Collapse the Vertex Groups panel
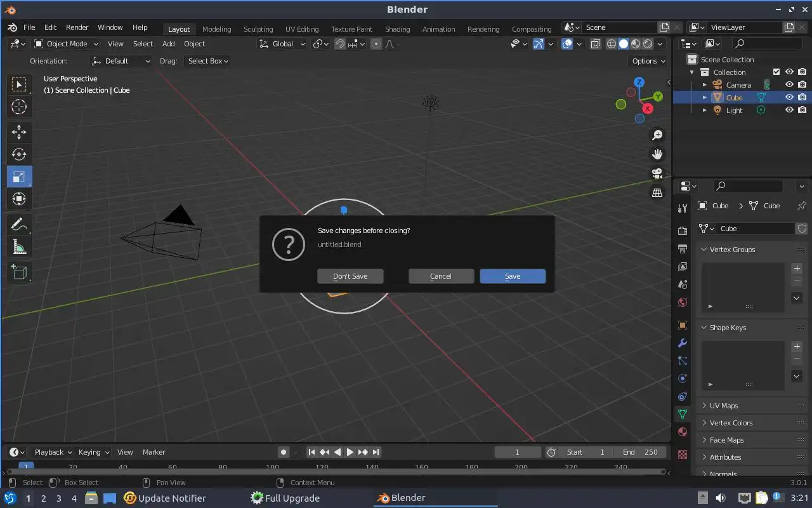Viewport: 812px width, 508px height. click(752, 250)
